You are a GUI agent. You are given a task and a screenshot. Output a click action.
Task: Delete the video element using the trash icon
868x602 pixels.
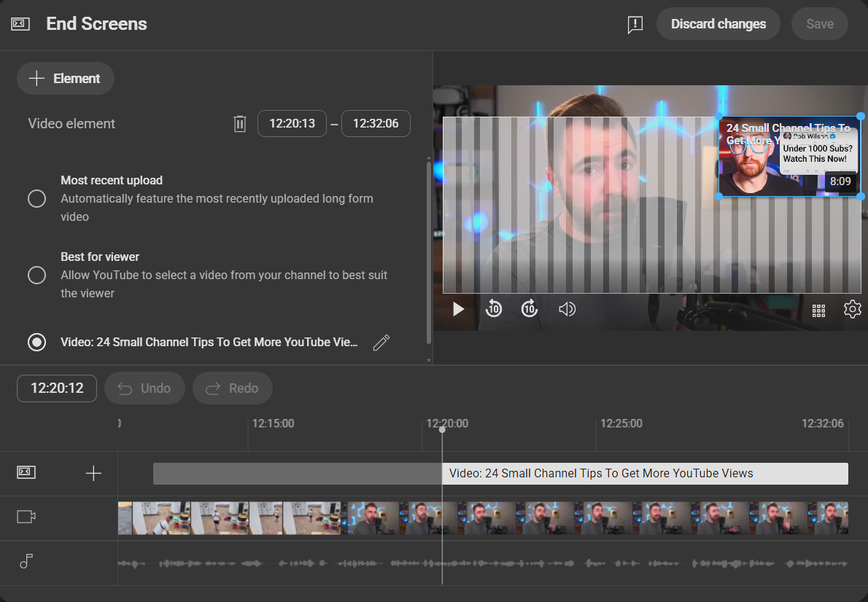pos(239,123)
